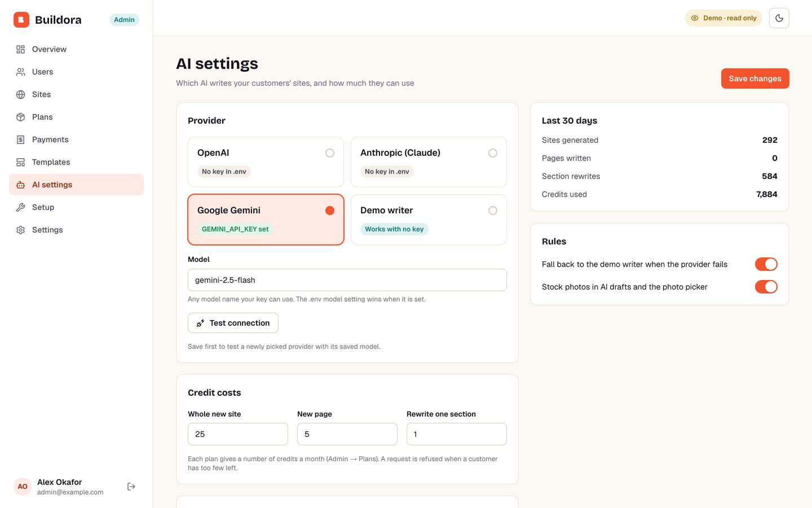Click the "Works with no key" badge
The image size is (812, 508).
tap(394, 229)
